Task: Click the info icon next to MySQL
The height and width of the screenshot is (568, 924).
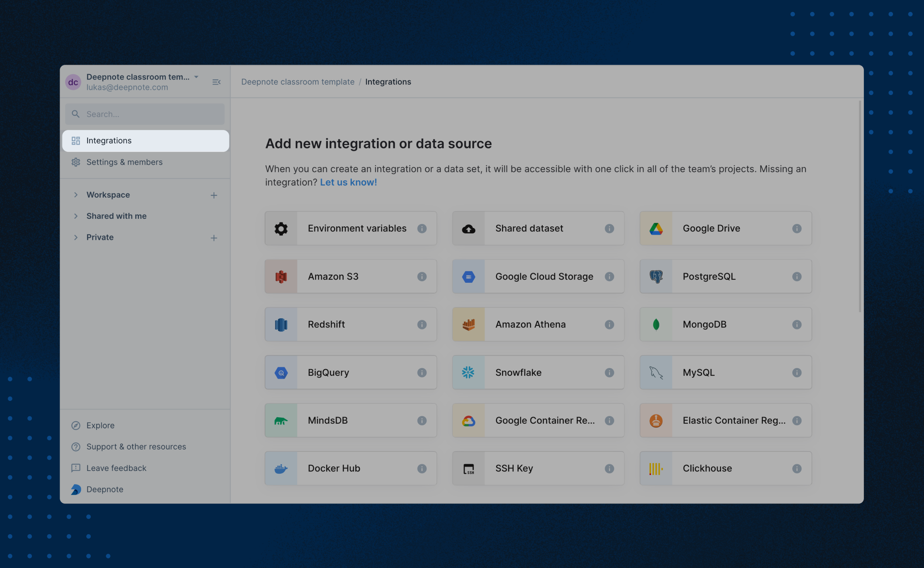Action: point(797,372)
